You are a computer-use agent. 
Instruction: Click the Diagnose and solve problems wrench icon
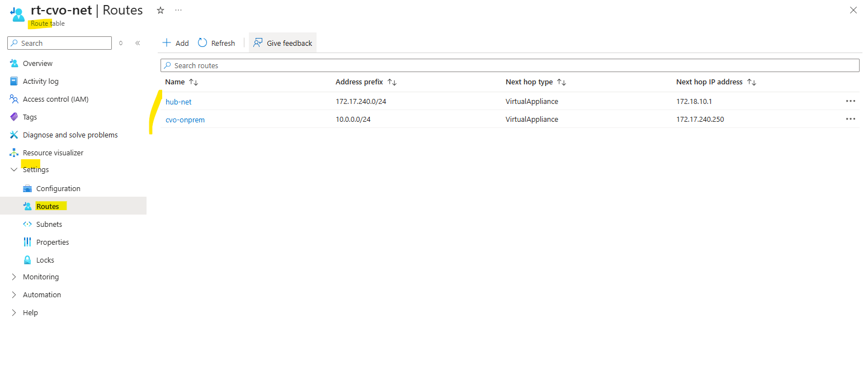click(x=14, y=135)
